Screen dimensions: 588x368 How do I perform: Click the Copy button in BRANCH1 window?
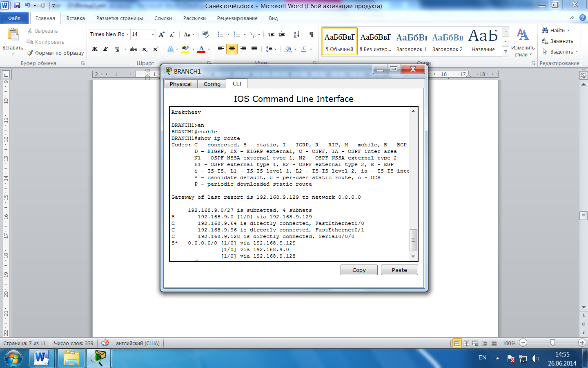point(359,270)
